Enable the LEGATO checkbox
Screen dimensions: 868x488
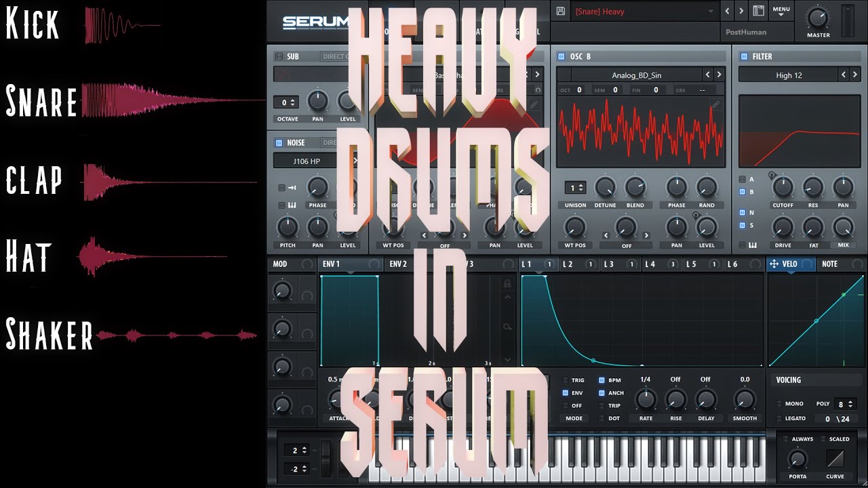tap(778, 419)
